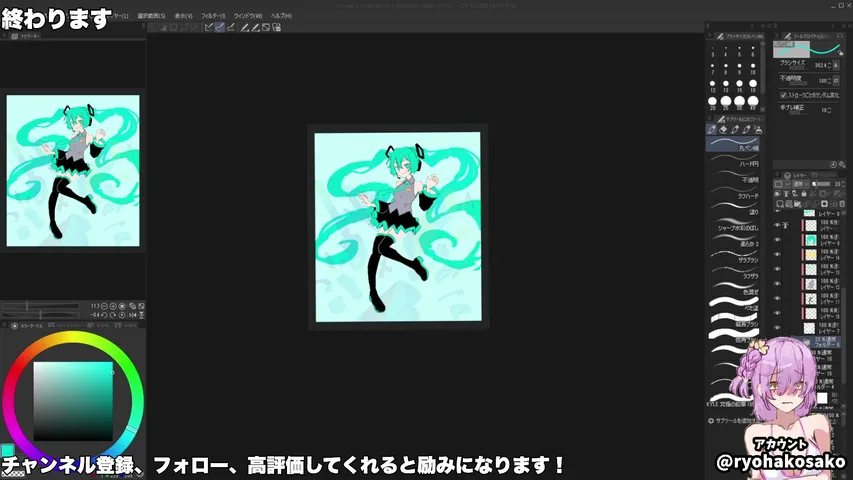Select the ハード円 brush preset

click(x=734, y=160)
